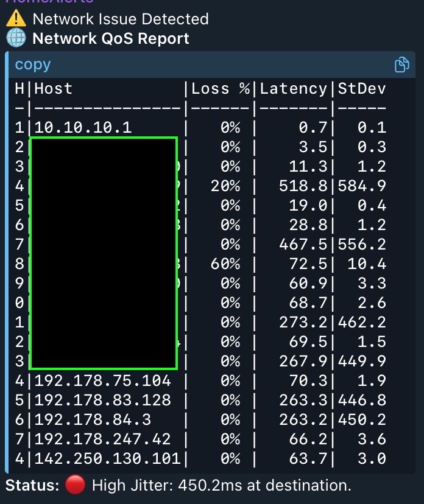Click the redacted black host box
This screenshot has height=504, width=424.
tap(103, 253)
